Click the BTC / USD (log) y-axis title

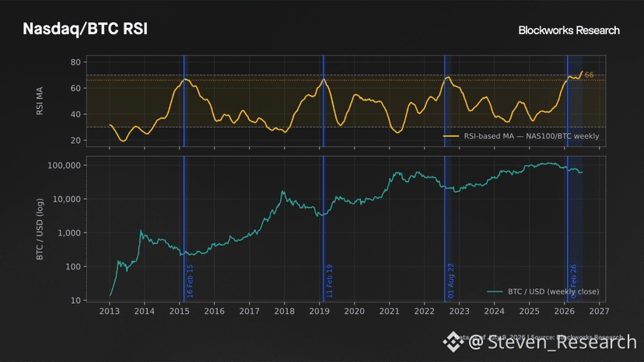click(40, 229)
